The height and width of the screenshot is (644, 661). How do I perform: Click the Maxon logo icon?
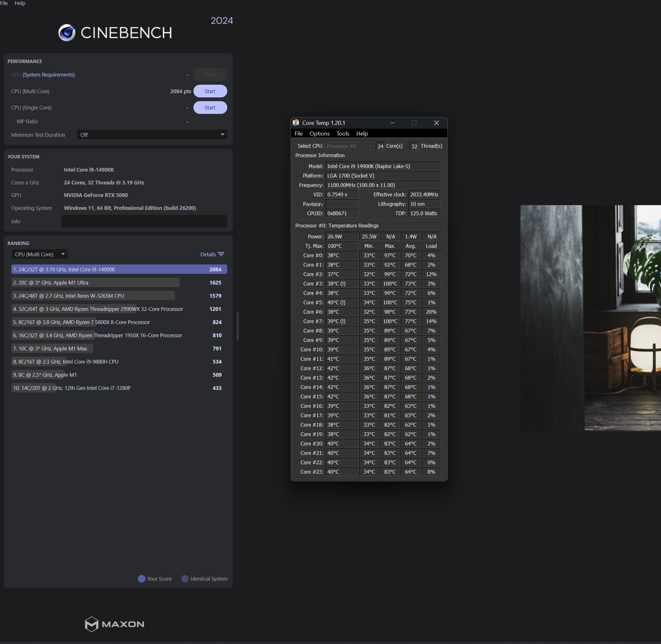[x=91, y=624]
